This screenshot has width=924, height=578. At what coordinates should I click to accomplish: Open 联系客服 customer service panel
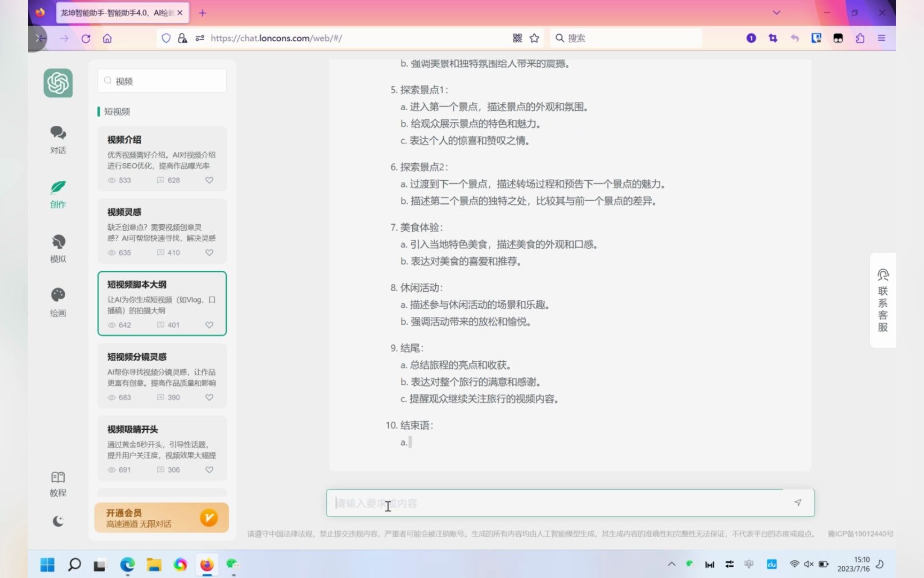pos(883,300)
